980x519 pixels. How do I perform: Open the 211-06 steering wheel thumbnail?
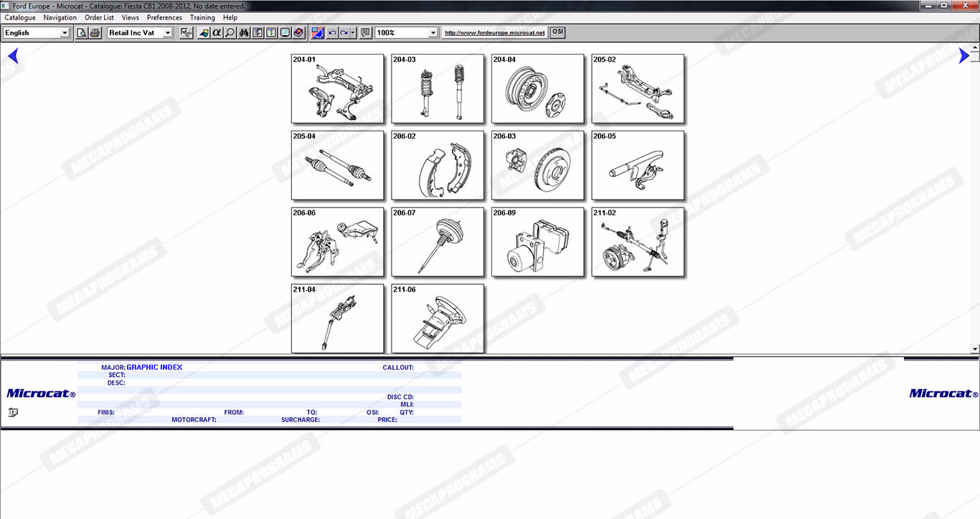(438, 319)
